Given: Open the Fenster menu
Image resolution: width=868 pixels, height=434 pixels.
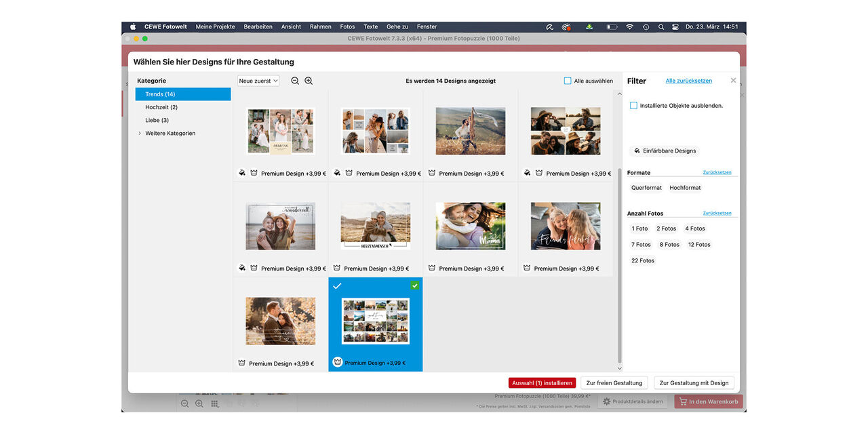Looking at the screenshot, I should pos(427,26).
